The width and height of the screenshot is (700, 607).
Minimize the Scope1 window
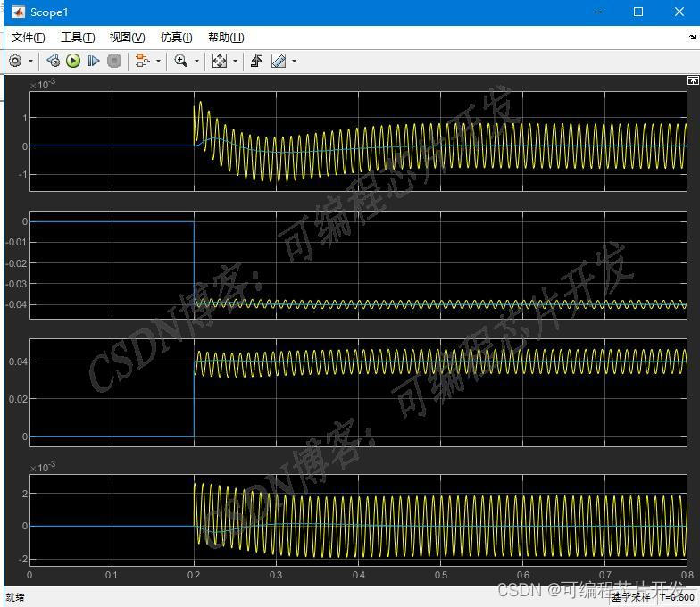click(598, 12)
